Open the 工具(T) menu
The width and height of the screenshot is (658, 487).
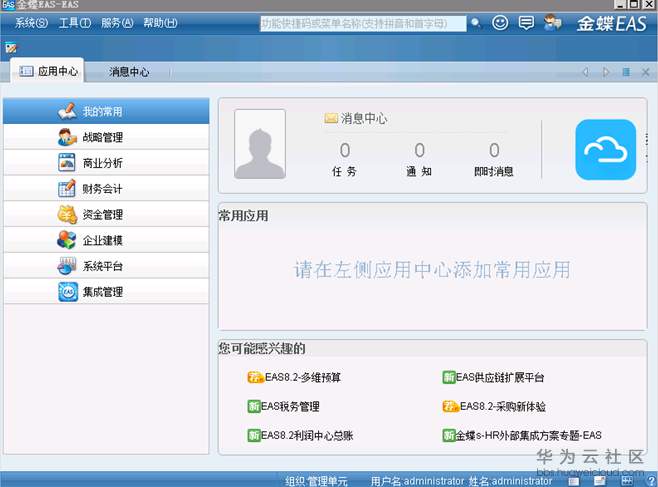pos(75,23)
